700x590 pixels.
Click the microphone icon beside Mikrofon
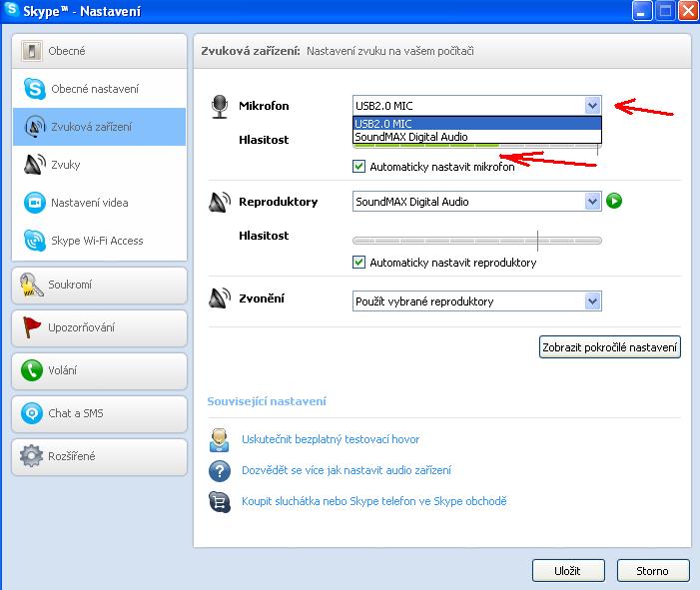220,107
